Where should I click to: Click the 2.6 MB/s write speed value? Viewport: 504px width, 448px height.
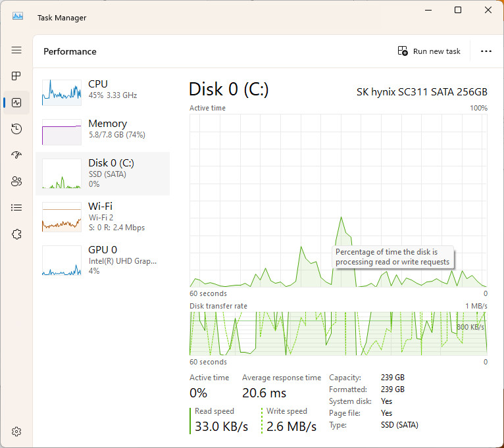[291, 426]
